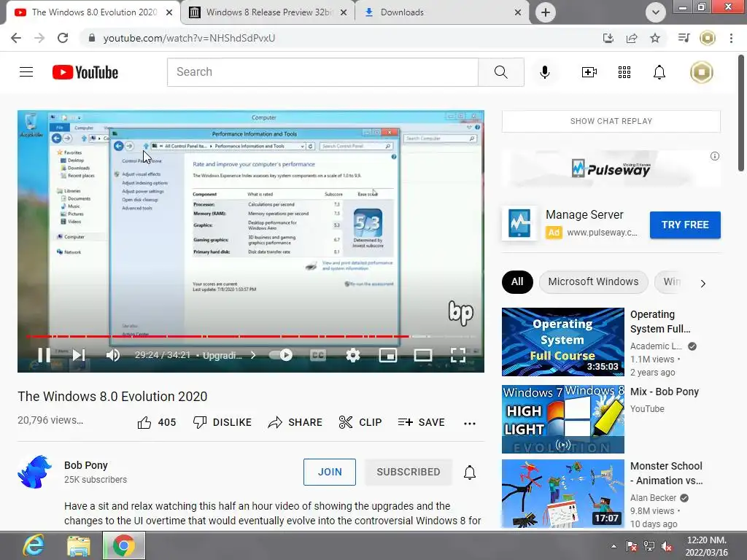The height and width of the screenshot is (560, 747).
Task: Open Bob Pony channel avatar
Action: coord(34,472)
